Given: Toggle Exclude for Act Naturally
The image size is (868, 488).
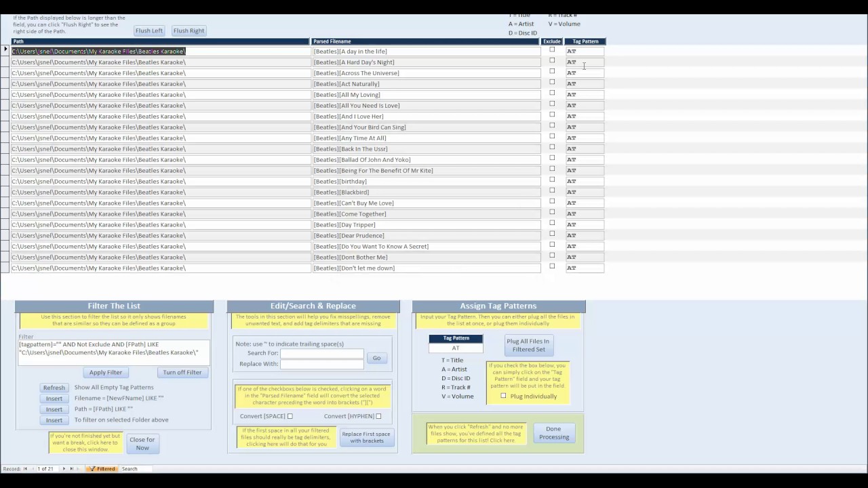Looking at the screenshot, I should (x=552, y=82).
